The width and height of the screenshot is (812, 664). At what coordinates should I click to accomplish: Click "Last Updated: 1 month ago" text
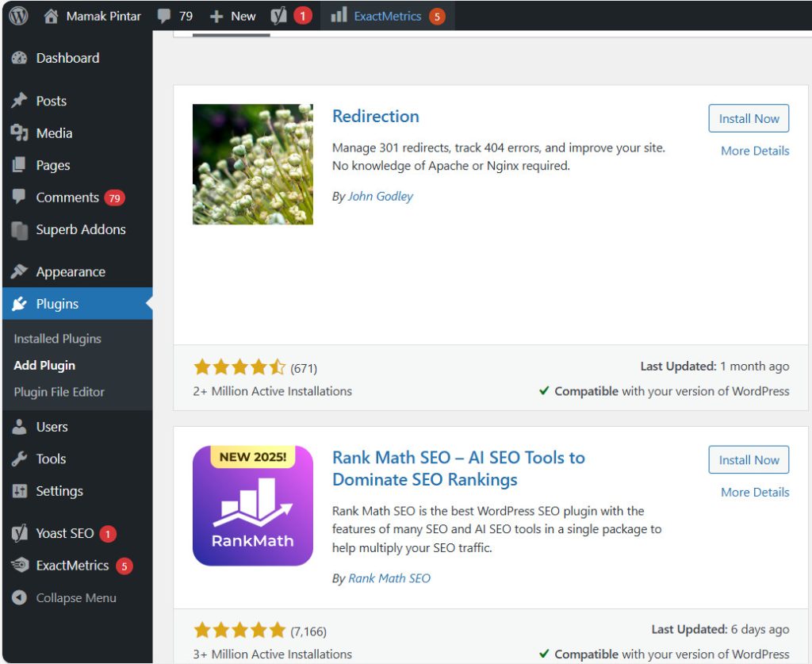[x=714, y=367]
